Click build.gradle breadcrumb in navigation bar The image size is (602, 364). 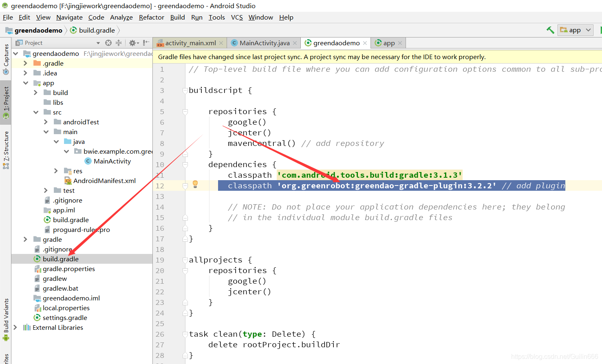[x=93, y=30]
